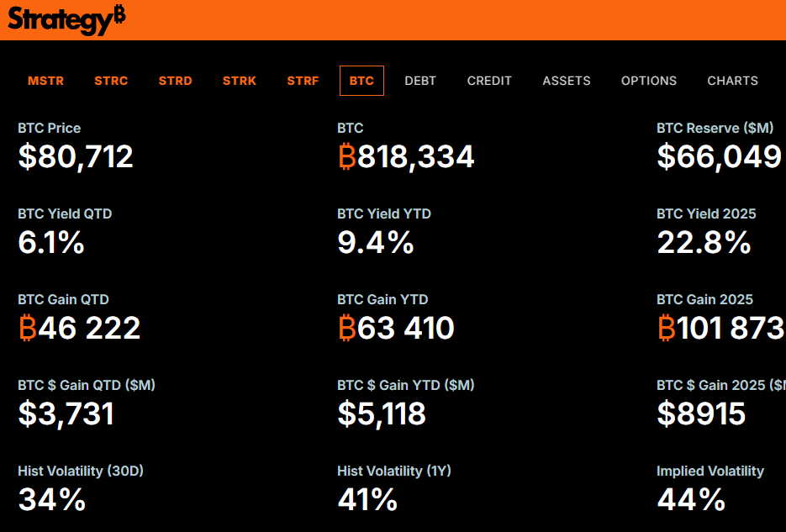Viewport: 786px width, 532px height.
Task: Open the CREDIT tab
Action: tap(489, 81)
